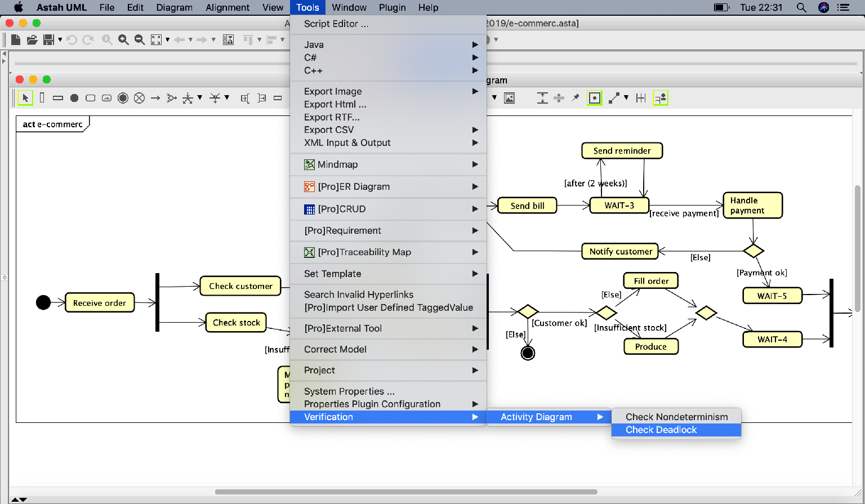
Task: Open the Fork tool dropdown arrow
Action: (x=199, y=97)
